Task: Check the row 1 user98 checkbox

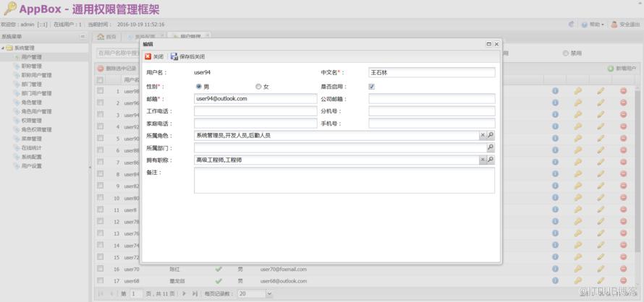Action: [100, 91]
